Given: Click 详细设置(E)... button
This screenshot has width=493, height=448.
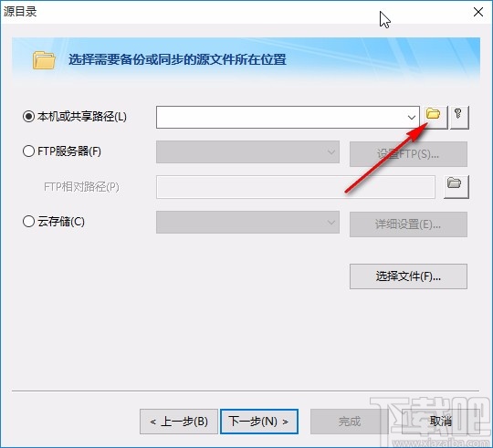Looking at the screenshot, I should (x=408, y=224).
